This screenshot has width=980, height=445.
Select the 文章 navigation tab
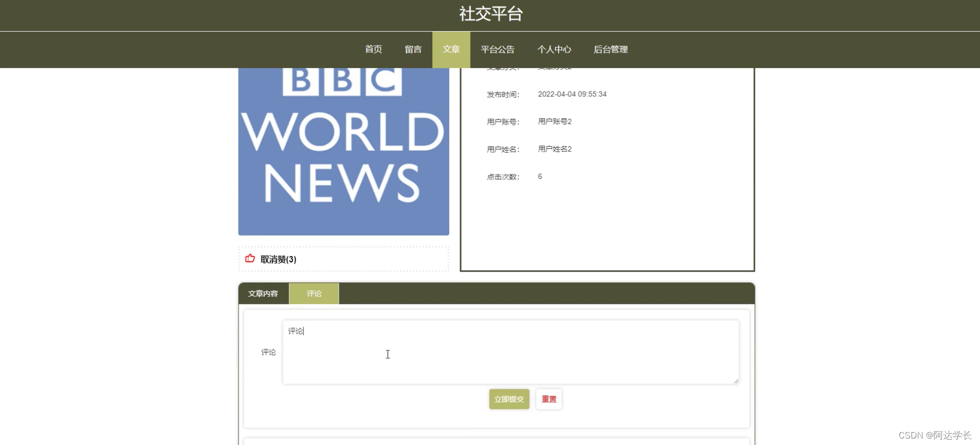click(451, 49)
